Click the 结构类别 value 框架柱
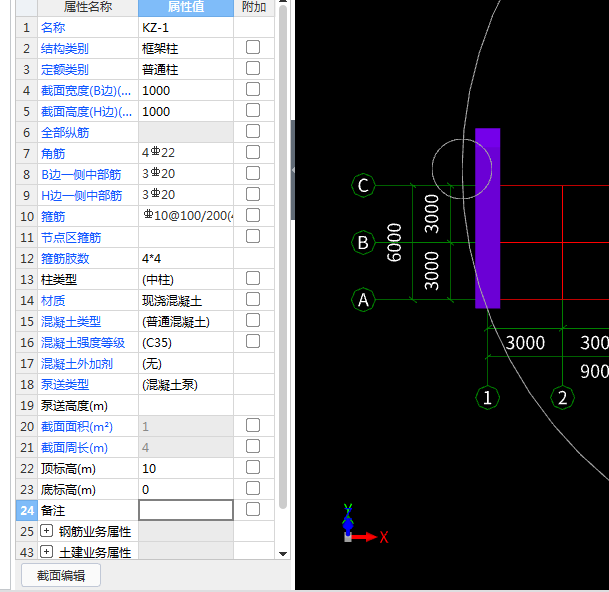Viewport: 609px width, 592px height. tap(186, 49)
